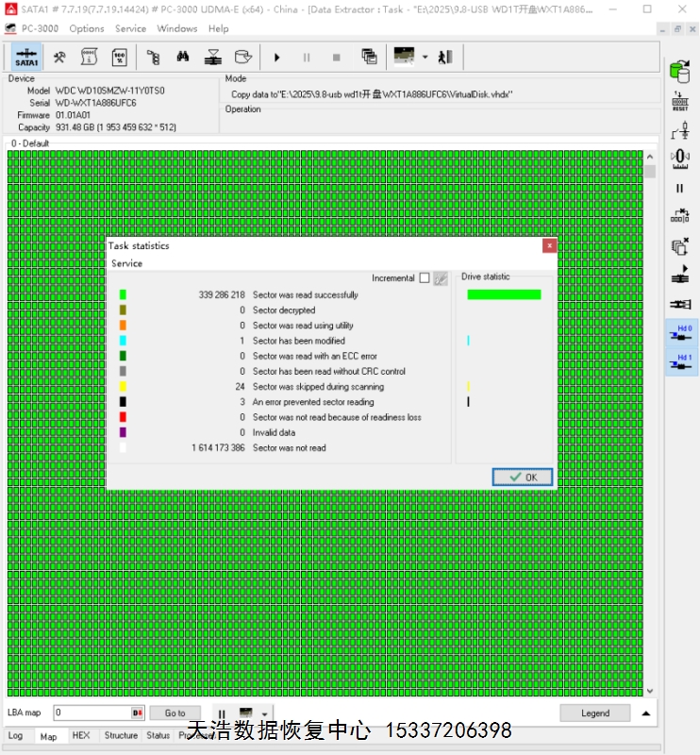Click the SATA1 port toolbar icon
Screen dimensions: 700x755
tap(26, 57)
